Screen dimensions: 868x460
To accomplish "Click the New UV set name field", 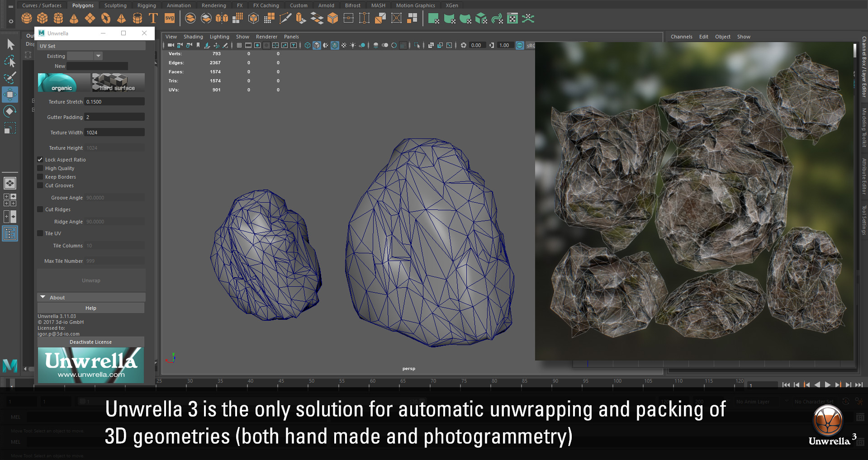I will (97, 66).
